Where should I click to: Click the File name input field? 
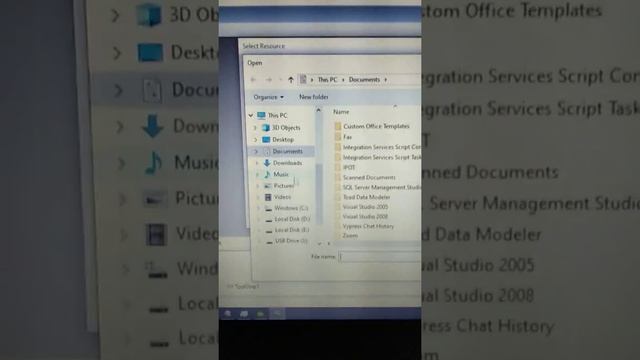tap(380, 257)
